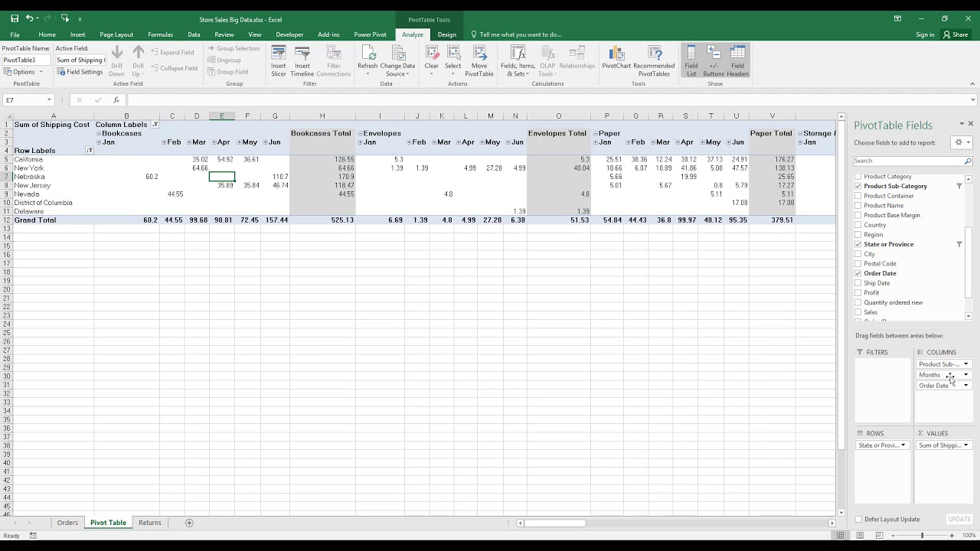
Task: Open Change Data Source
Action: pos(397,61)
